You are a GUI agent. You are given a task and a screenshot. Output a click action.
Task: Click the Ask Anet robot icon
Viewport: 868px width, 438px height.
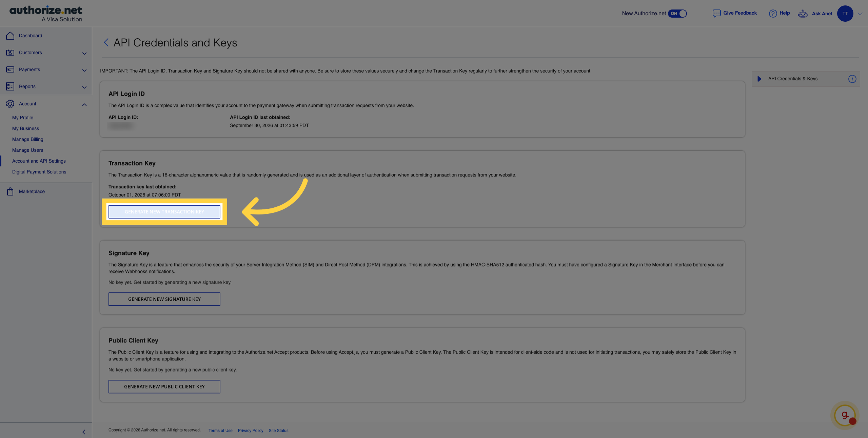point(803,14)
